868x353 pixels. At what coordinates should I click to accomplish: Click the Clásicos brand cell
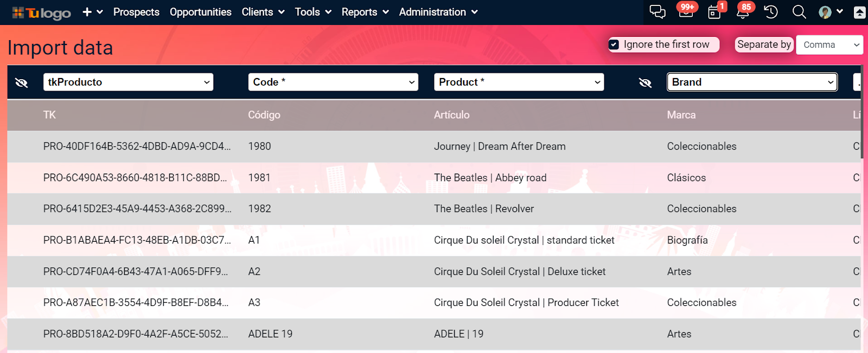pos(686,178)
